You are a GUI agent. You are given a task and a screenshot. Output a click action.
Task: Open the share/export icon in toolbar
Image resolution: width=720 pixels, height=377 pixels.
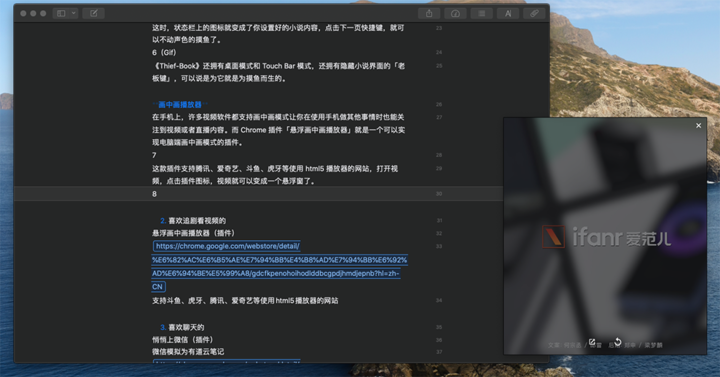pyautogui.click(x=429, y=14)
